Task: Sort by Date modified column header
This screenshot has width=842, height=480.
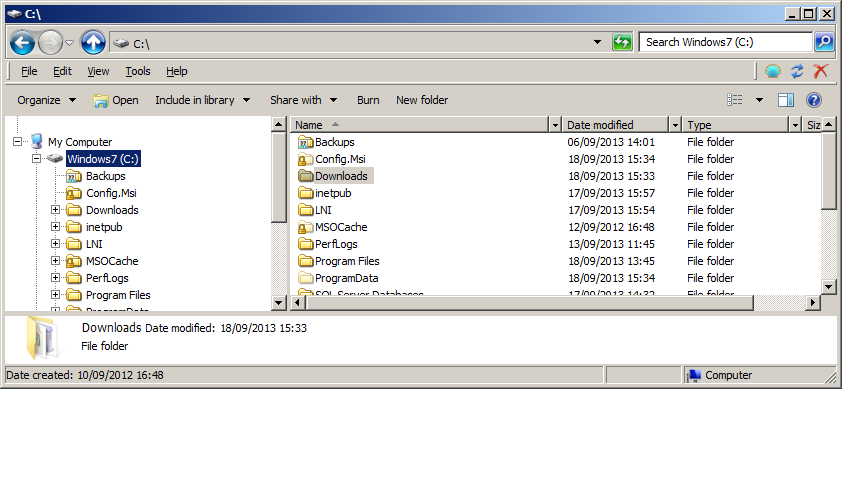Action: (615, 125)
